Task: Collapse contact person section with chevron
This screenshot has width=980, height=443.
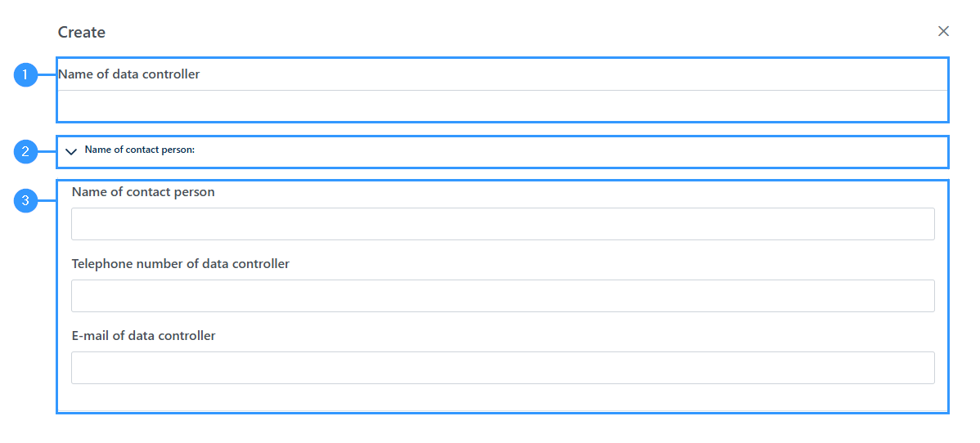Action: click(x=71, y=151)
